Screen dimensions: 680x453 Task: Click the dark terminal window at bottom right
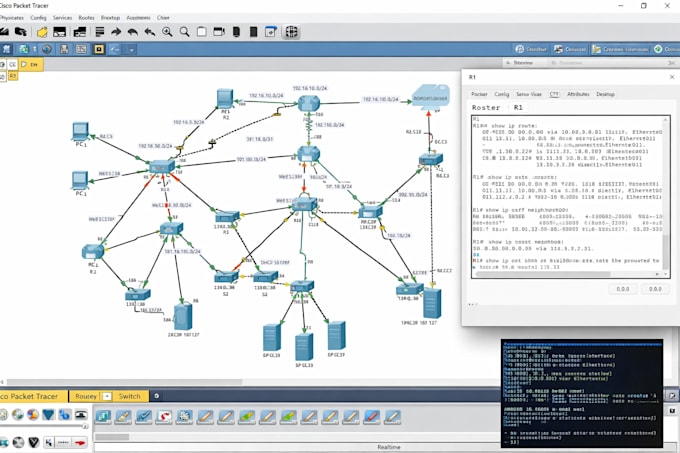coord(582,393)
